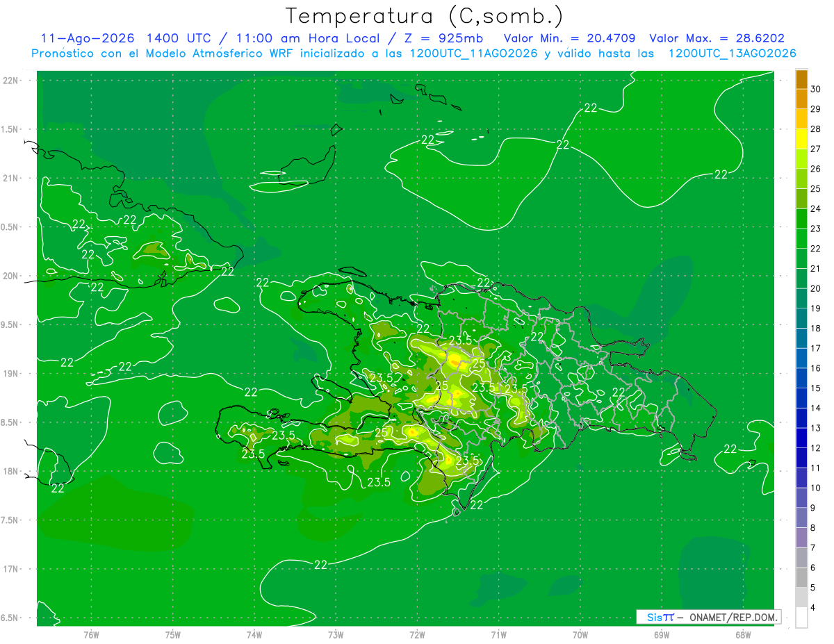Click the '7.5N' latitude axis label
Viewport: 834px width, 644px height.
pyautogui.click(x=10, y=520)
